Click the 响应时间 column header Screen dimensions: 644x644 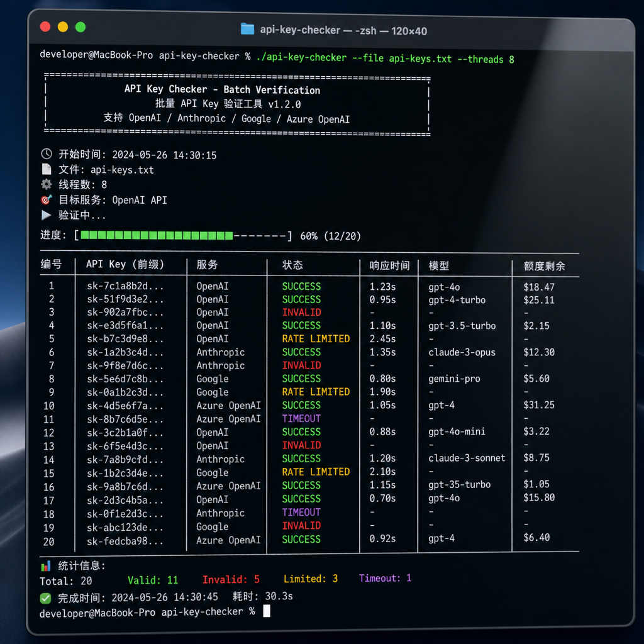click(x=389, y=266)
